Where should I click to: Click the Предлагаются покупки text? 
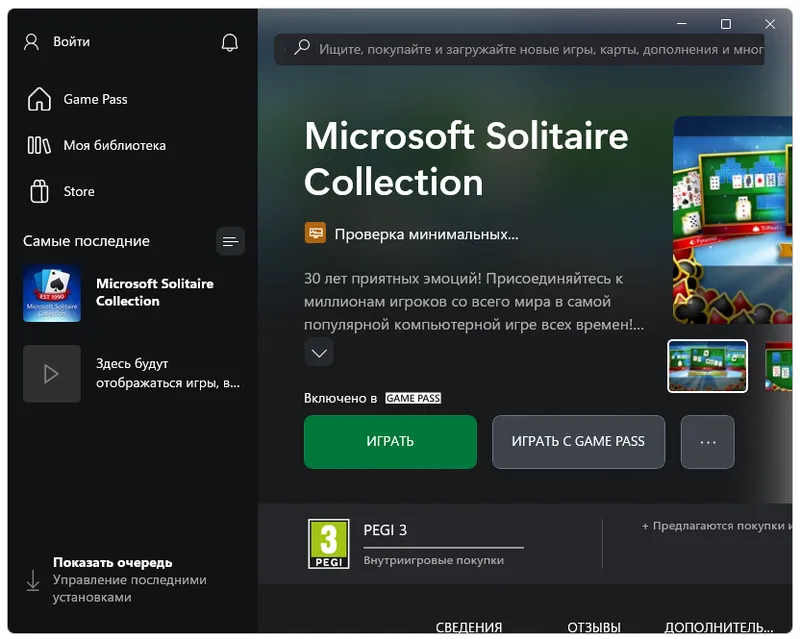(x=717, y=526)
